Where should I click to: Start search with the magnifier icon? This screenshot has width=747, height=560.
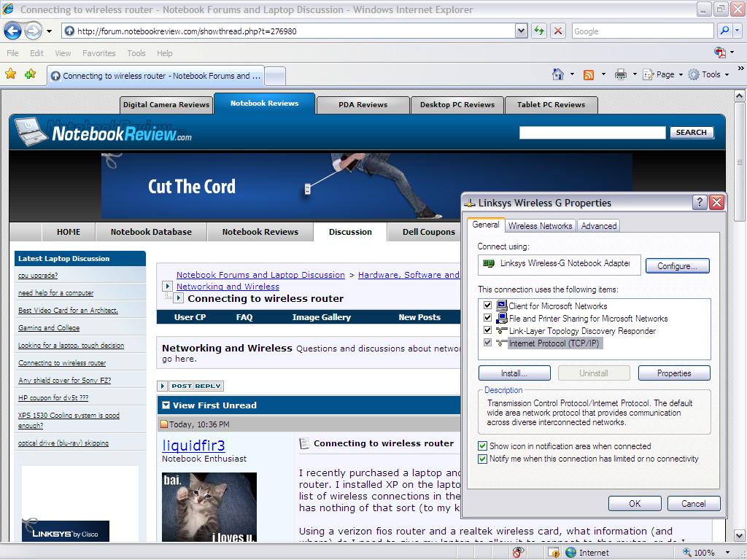(x=724, y=31)
